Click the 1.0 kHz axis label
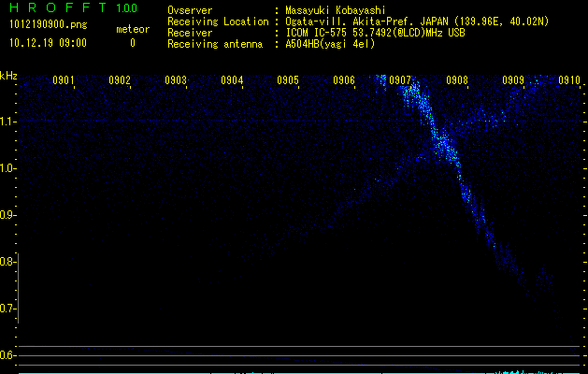Image resolution: width=588 pixels, height=374 pixels. click(x=7, y=168)
